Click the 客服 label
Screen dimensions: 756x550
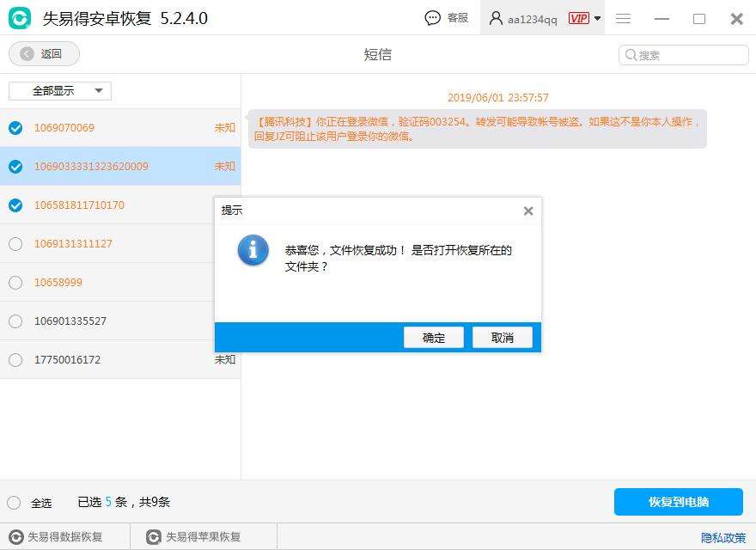coord(458,18)
